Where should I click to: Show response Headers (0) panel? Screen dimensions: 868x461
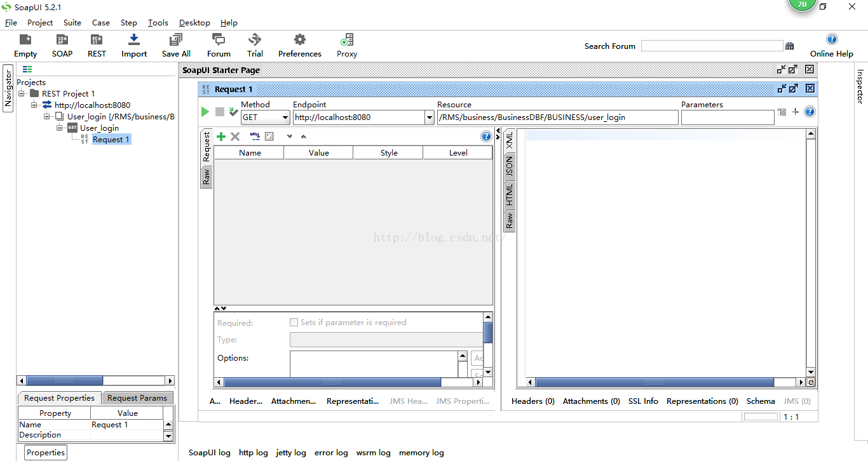[x=533, y=401]
